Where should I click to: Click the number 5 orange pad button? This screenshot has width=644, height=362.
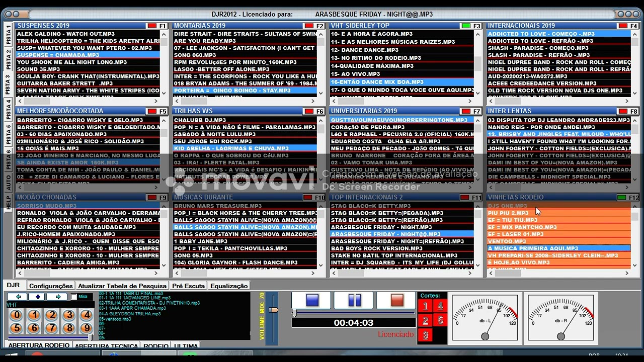point(17,328)
